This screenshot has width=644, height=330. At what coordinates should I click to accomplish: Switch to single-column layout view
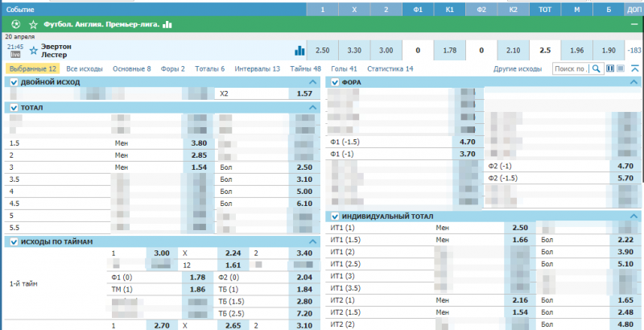point(620,69)
